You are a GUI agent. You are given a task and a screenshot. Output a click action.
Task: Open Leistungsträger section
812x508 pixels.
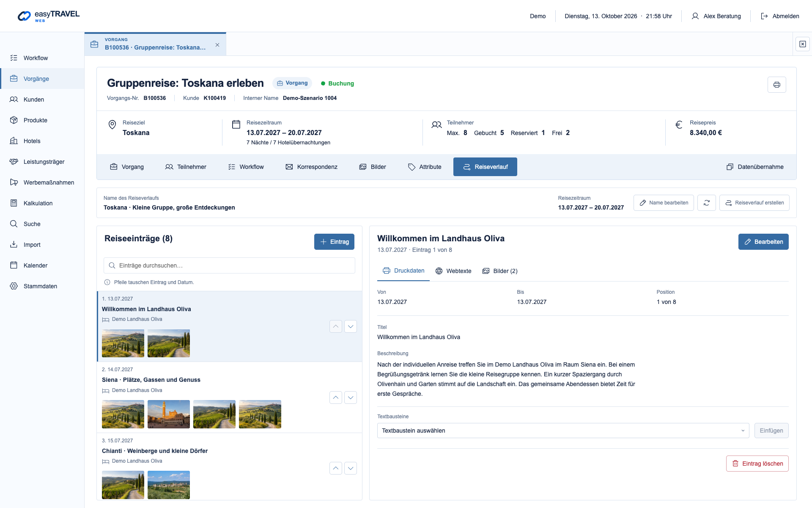coord(42,162)
